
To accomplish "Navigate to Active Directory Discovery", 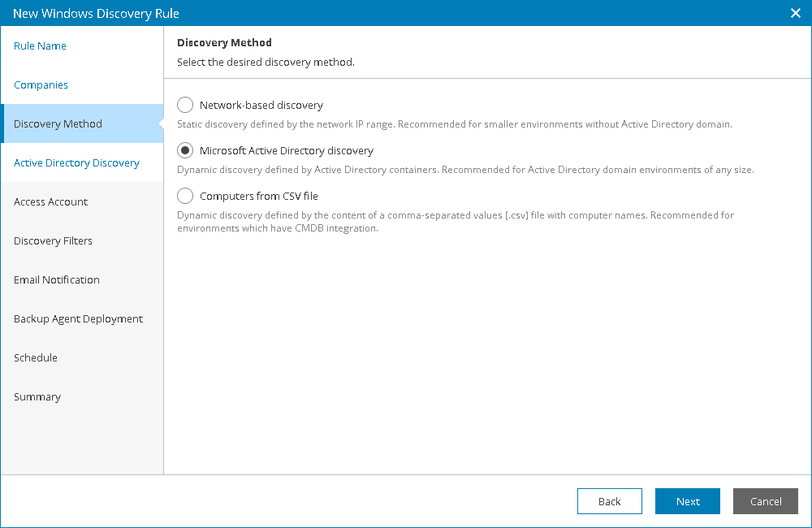I will [76, 162].
